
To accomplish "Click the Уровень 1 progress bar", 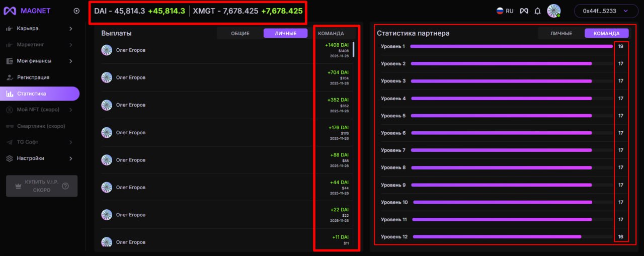I will click(x=511, y=46).
